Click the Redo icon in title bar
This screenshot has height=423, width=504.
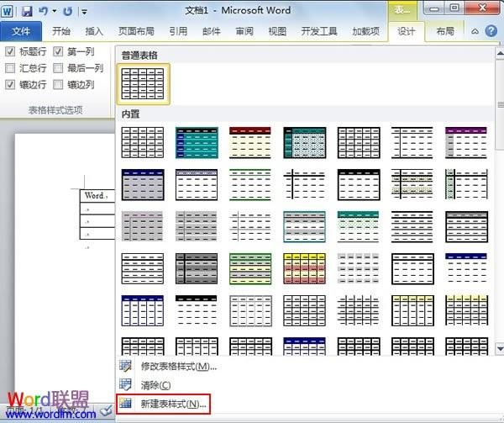click(67, 11)
